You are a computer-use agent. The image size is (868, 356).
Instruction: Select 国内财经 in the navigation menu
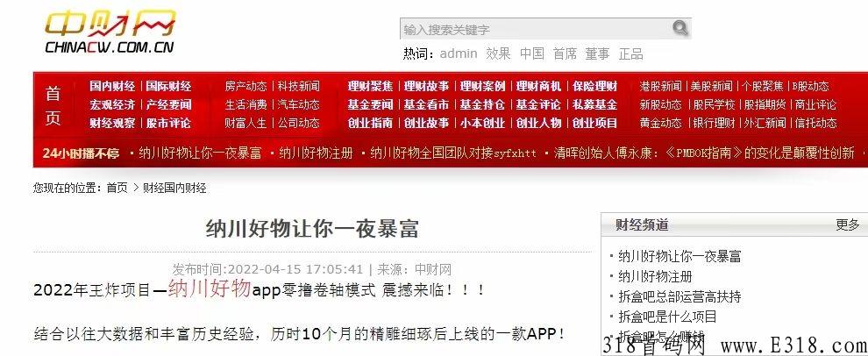click(112, 86)
